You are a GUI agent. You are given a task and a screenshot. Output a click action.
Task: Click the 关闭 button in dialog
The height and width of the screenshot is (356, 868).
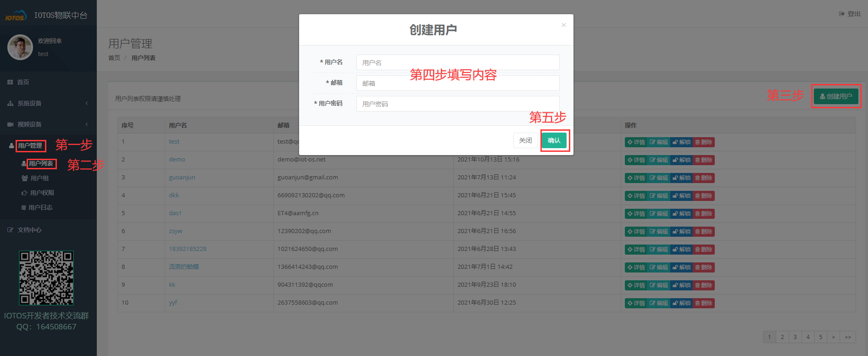coord(525,140)
